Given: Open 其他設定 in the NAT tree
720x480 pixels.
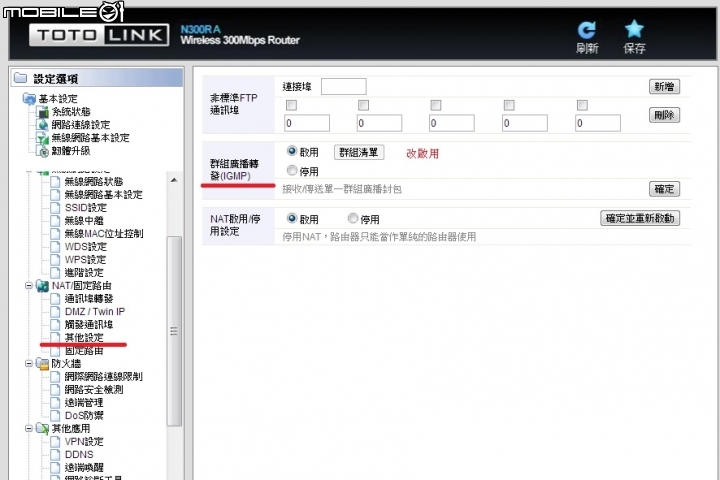Looking at the screenshot, I should (84, 338).
